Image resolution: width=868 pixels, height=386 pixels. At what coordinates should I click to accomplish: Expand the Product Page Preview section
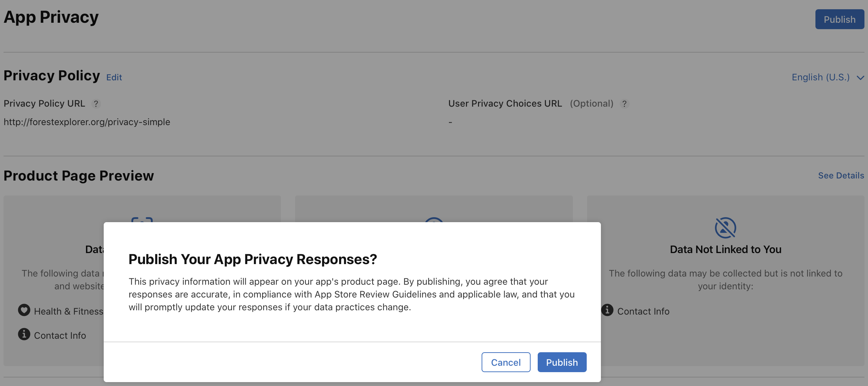click(x=840, y=175)
